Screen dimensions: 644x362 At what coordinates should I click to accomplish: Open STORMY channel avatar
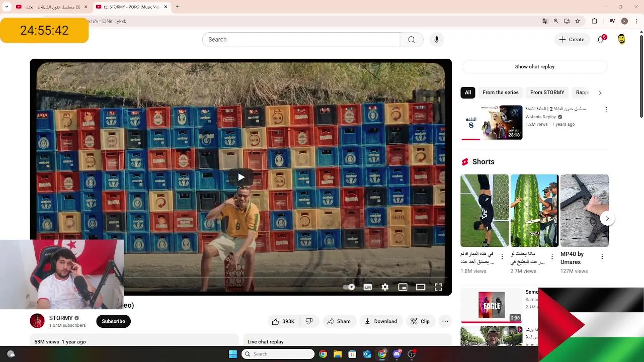click(37, 321)
